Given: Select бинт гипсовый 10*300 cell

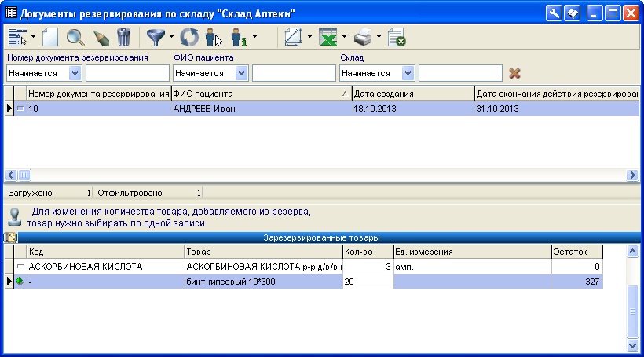Looking at the screenshot, I should (264, 282).
